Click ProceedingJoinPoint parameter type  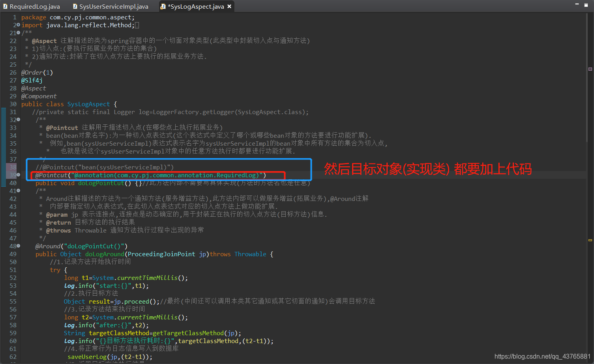(161, 254)
